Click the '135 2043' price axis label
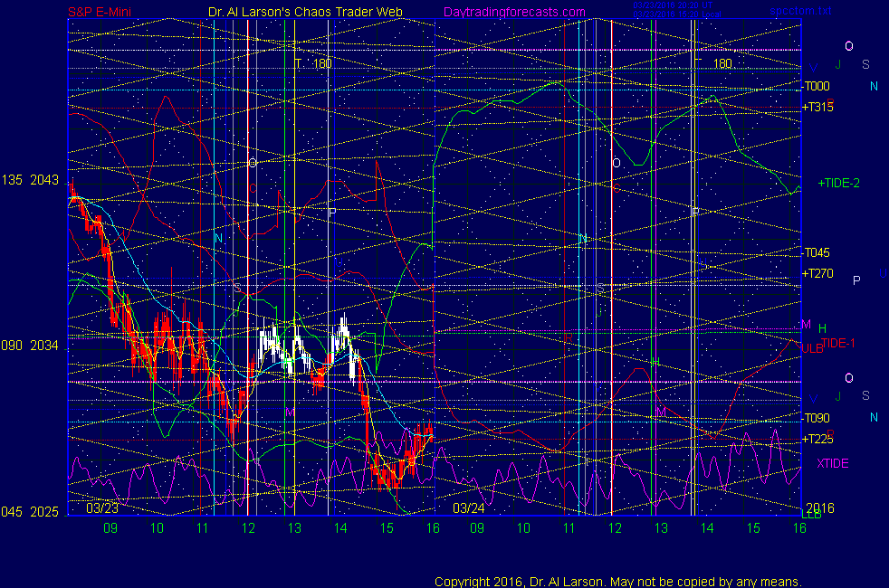The width and height of the screenshot is (889, 588). point(30,180)
